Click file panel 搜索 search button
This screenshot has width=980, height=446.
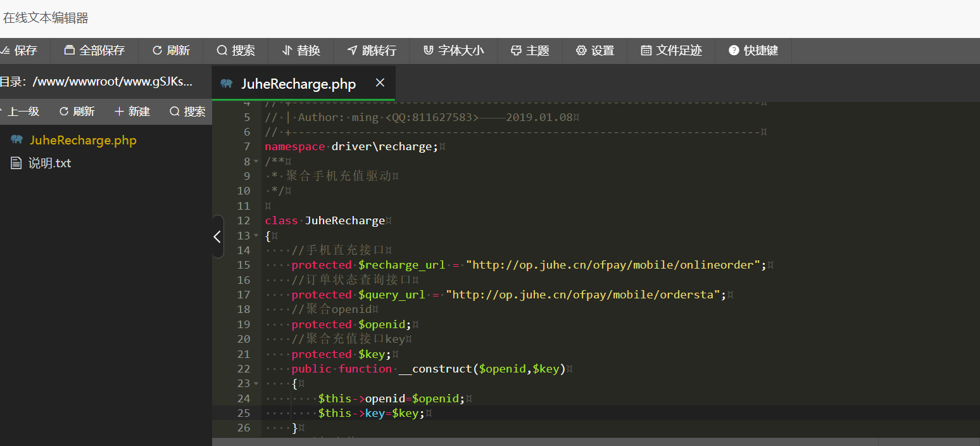click(187, 111)
